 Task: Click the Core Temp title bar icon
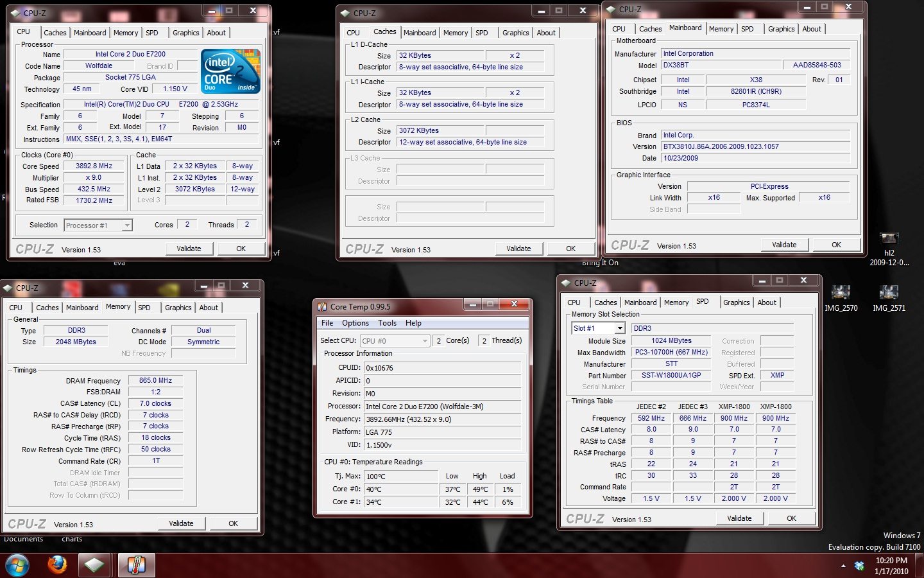point(322,307)
